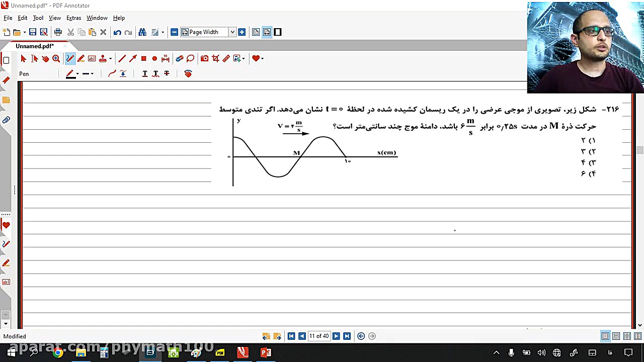644x362 pixels.
Task: Activate the Zoom magnifier tool
Action: [56, 59]
